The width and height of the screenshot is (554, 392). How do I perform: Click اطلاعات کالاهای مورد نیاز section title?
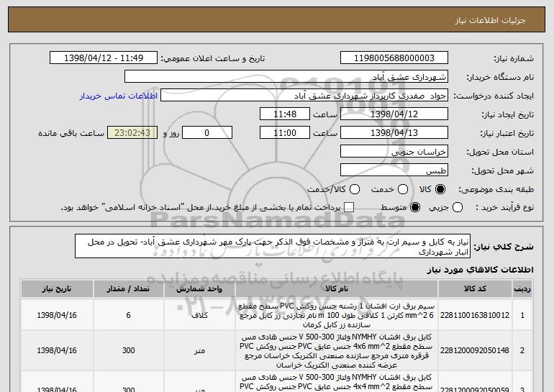pos(480,270)
